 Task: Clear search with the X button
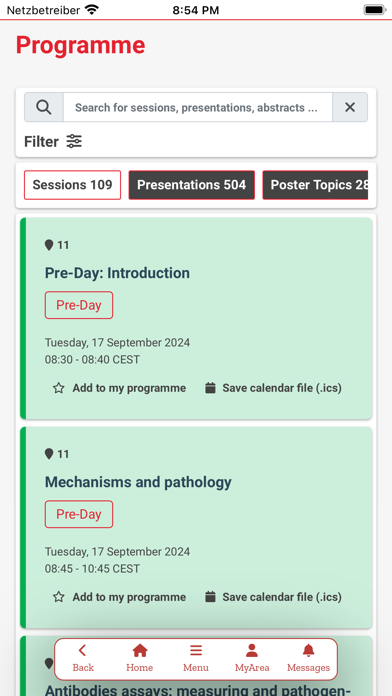[x=350, y=107]
